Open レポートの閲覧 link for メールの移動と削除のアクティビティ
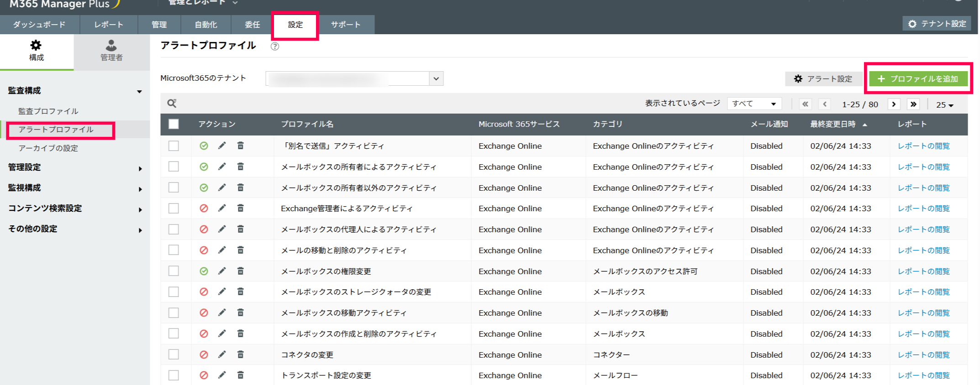 pyautogui.click(x=923, y=250)
